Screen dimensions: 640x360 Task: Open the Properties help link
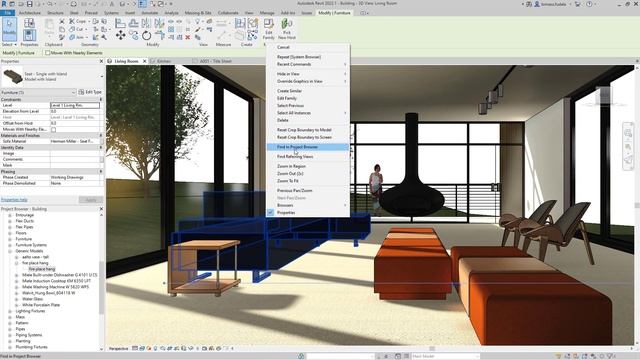(x=14, y=200)
